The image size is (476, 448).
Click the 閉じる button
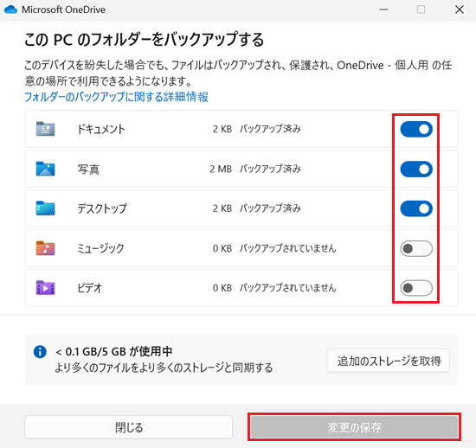129,427
